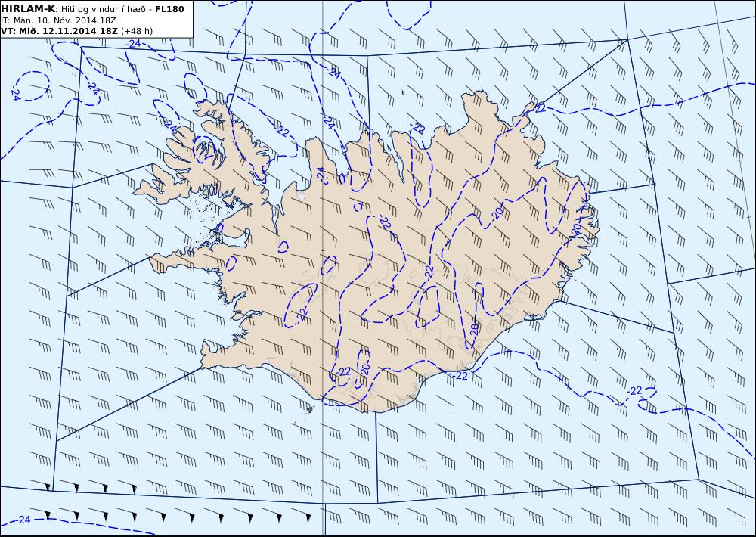This screenshot has height=537, width=756.
Task: Click the HIRLAM-K model title text
Action: (28, 9)
